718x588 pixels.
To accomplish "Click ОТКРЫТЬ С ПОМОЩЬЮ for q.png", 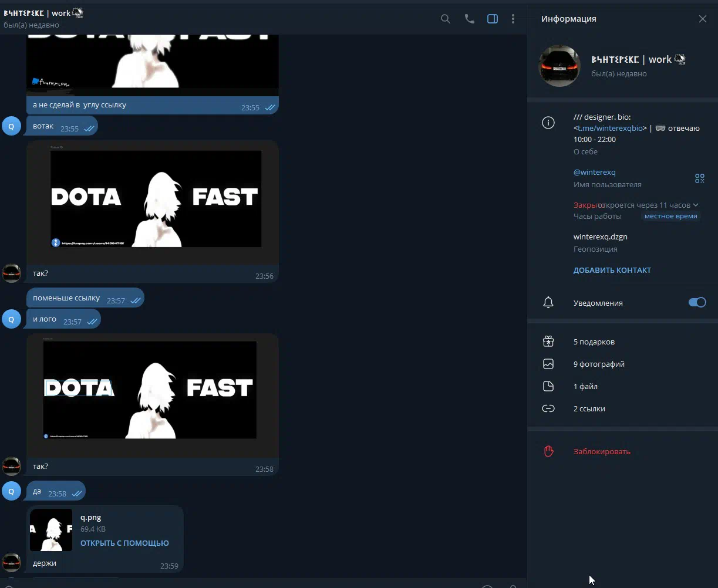I will [x=124, y=543].
